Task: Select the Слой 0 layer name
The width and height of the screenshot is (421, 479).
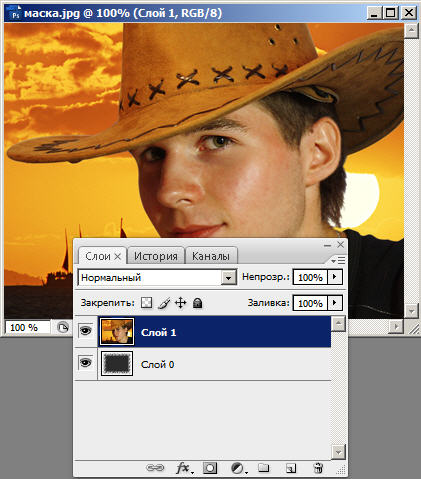Action: pos(158,364)
